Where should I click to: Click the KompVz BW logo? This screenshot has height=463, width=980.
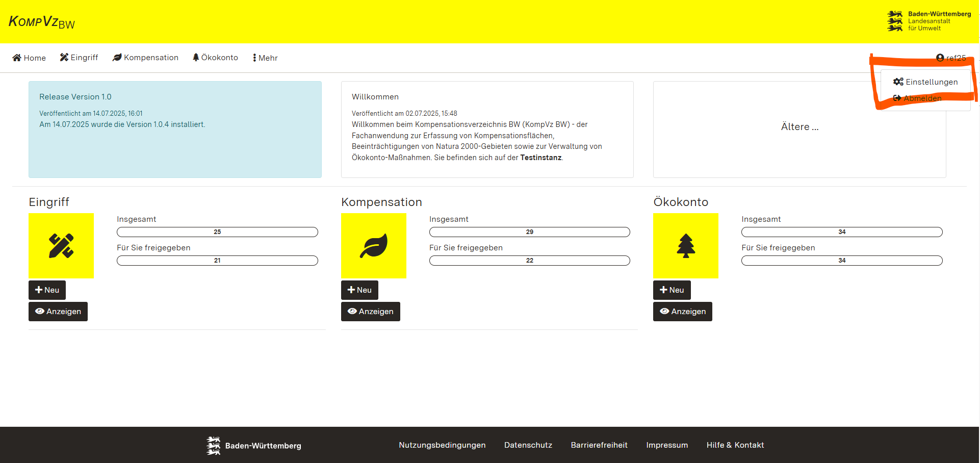pyautogui.click(x=42, y=22)
